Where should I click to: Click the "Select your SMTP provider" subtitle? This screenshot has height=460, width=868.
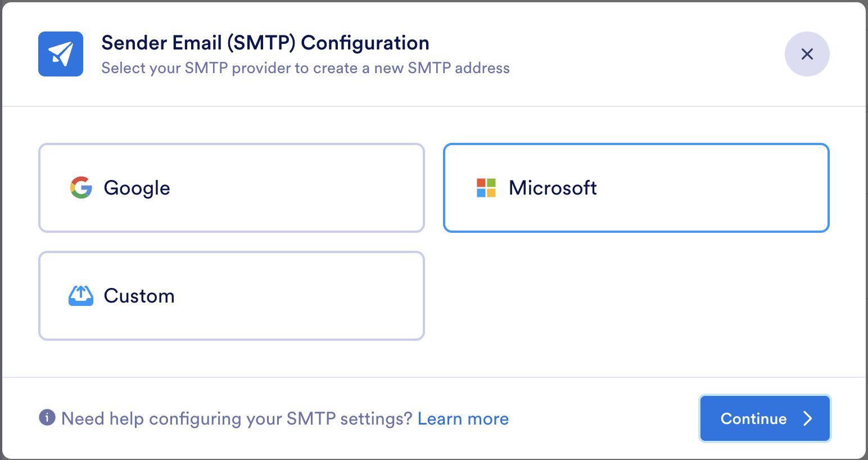coord(305,68)
